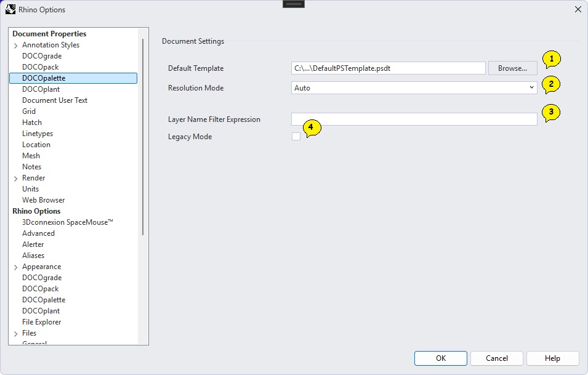Image resolution: width=588 pixels, height=375 pixels.
Task: Open the Hatch settings page
Action: 32,123
